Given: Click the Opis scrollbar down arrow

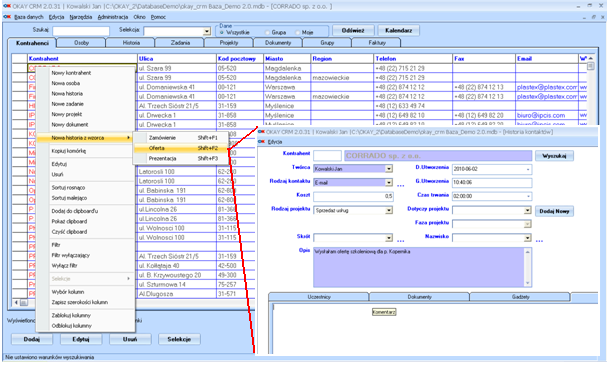Looking at the screenshot, I should point(527,283).
